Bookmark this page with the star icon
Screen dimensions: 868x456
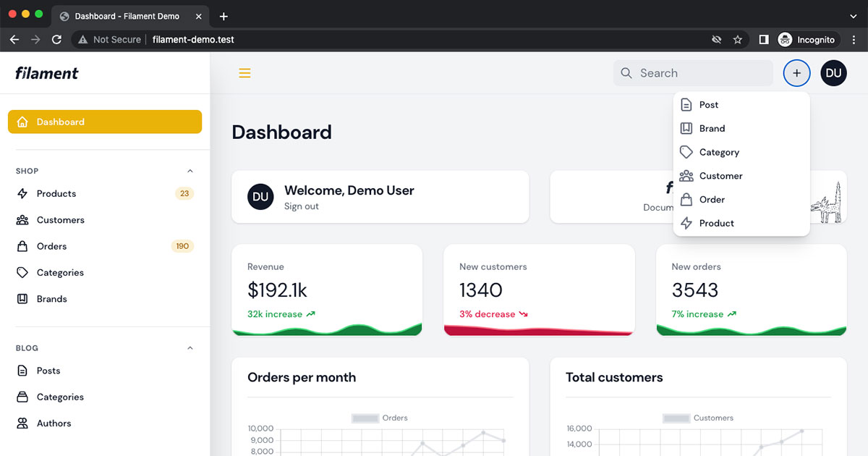pyautogui.click(x=738, y=40)
